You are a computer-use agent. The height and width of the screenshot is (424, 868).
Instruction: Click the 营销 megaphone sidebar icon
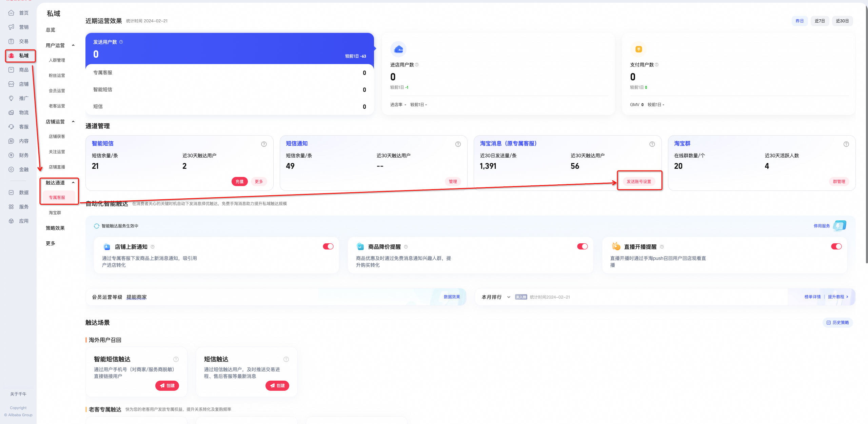coord(11,27)
